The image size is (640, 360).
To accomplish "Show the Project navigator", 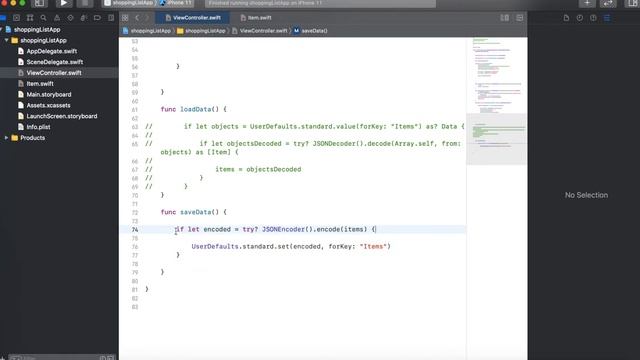I will (3, 18).
